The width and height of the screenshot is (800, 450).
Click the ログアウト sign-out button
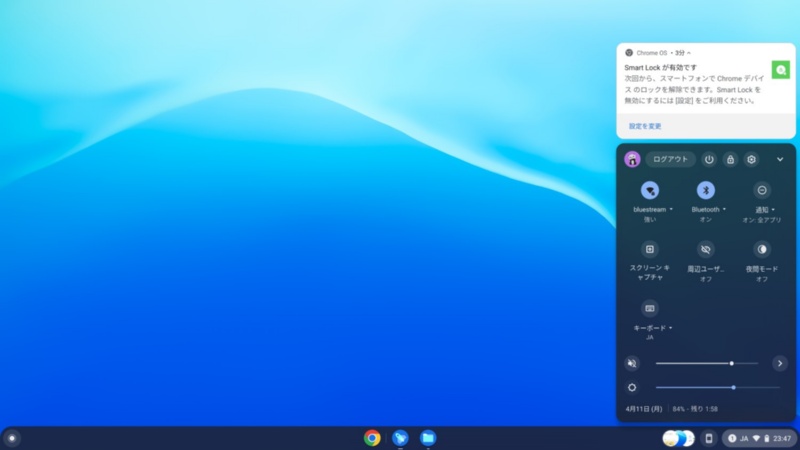670,159
